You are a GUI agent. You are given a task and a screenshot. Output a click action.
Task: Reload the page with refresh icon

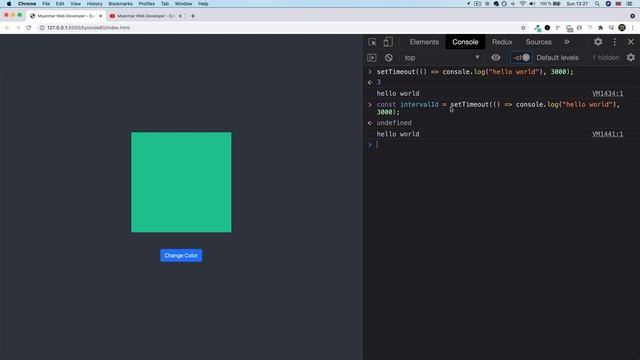(x=29, y=28)
